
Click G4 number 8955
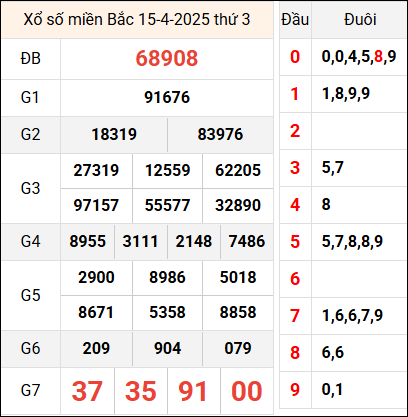click(x=87, y=241)
